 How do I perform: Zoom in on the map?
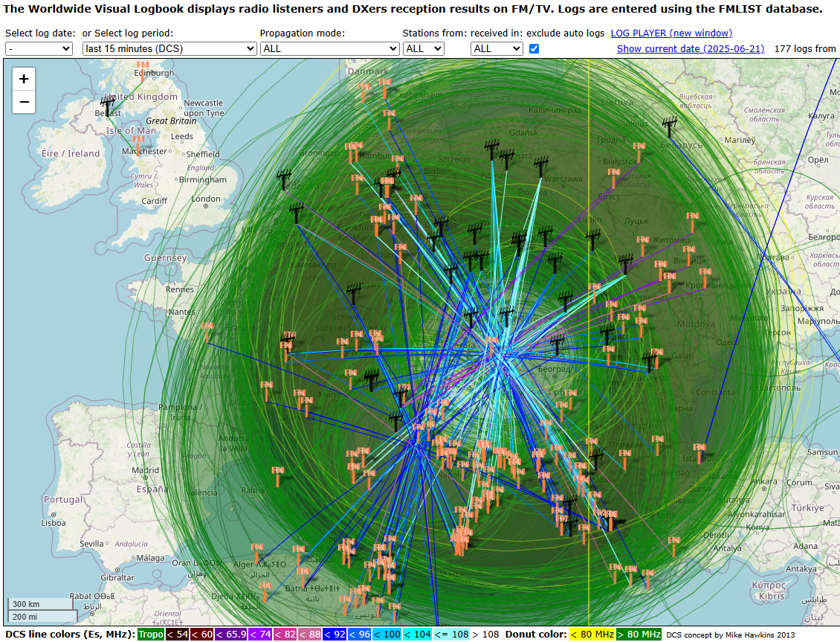(x=24, y=80)
